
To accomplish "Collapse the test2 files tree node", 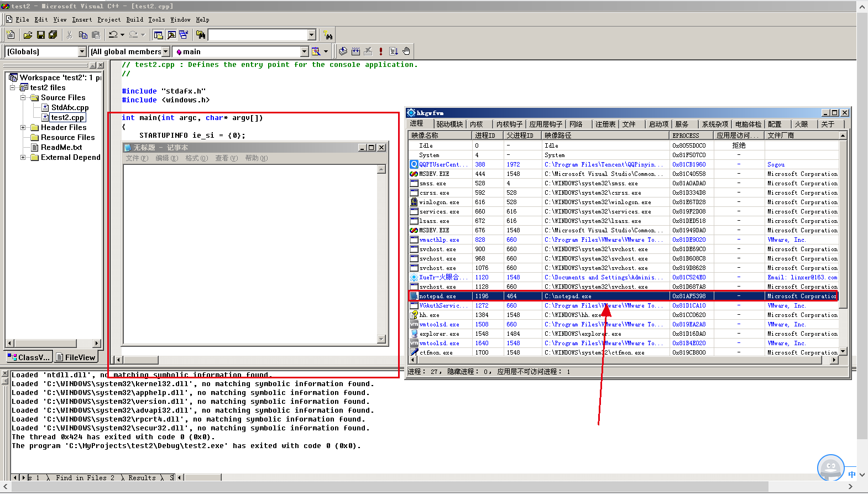I will (12, 87).
